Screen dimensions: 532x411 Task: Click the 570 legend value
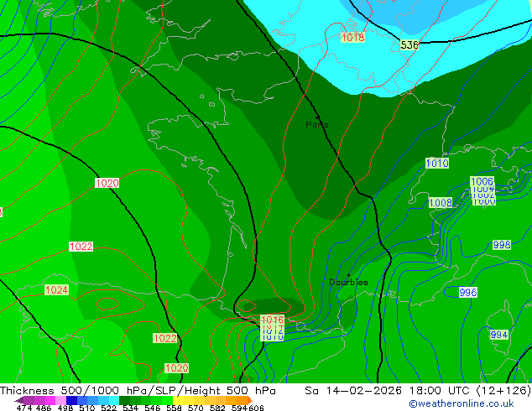click(x=196, y=408)
